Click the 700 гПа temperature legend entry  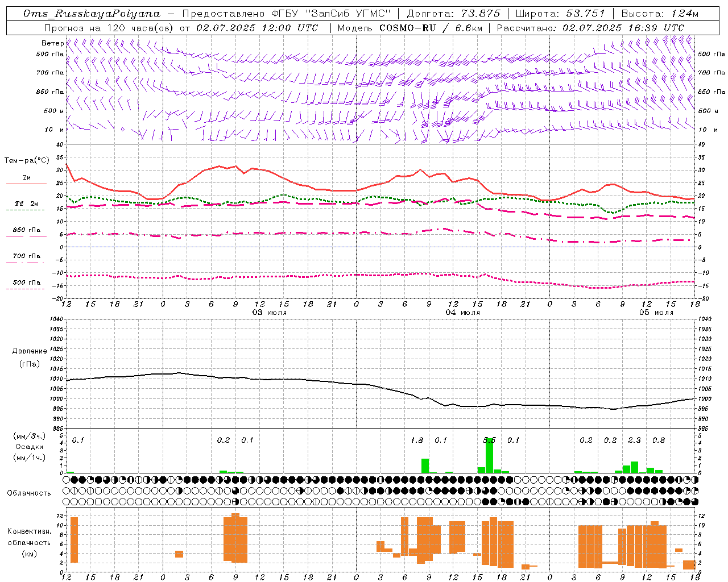click(x=26, y=259)
